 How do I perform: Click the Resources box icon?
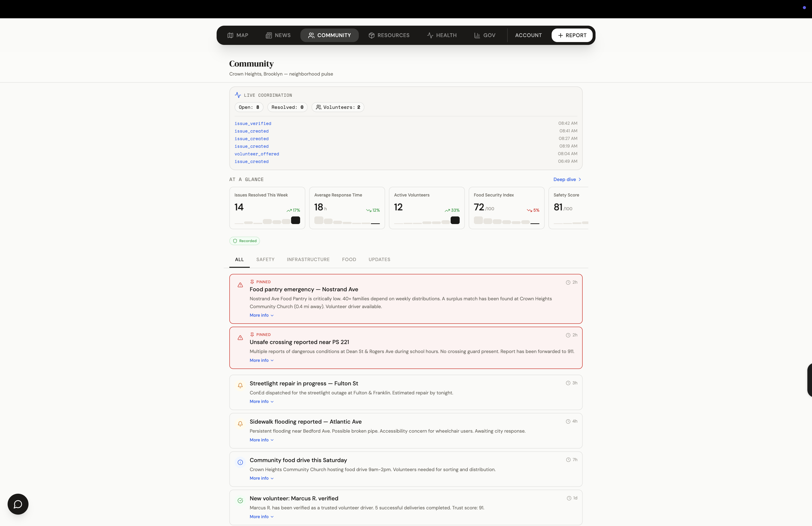[x=372, y=35]
